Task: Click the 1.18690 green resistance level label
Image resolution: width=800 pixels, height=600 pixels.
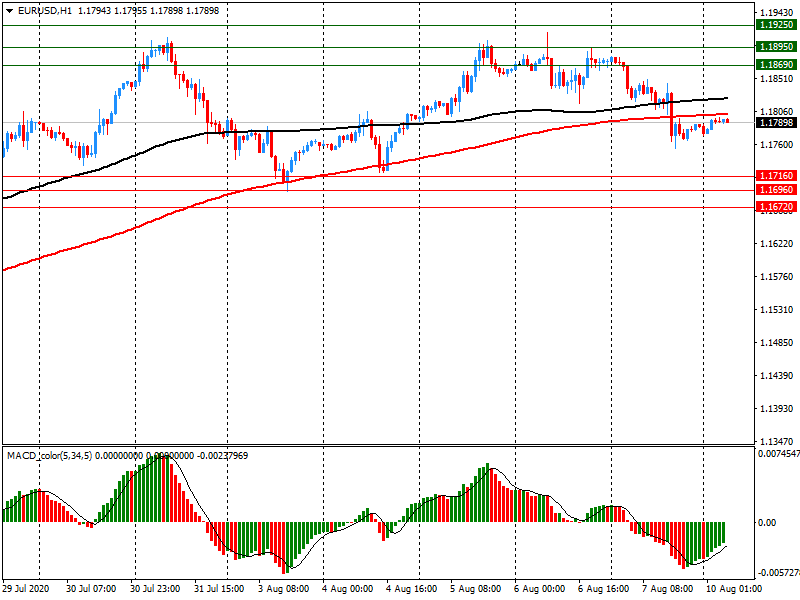Action: tap(776, 65)
